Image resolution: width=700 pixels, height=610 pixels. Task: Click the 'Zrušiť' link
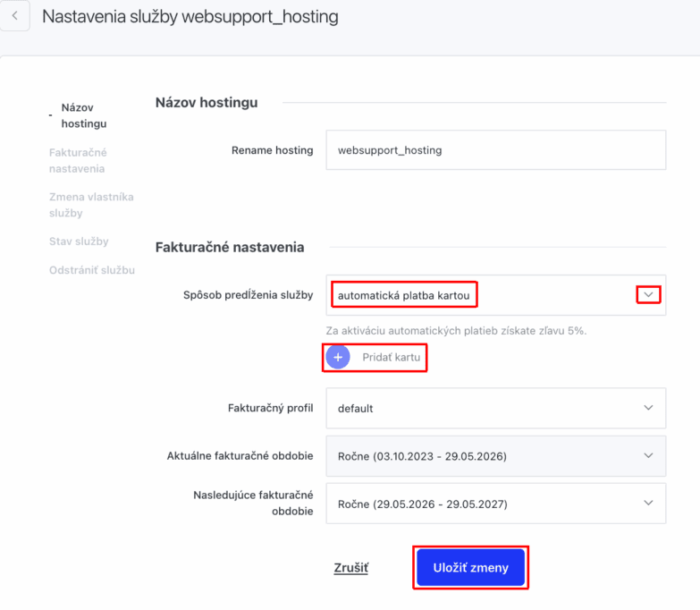click(350, 568)
